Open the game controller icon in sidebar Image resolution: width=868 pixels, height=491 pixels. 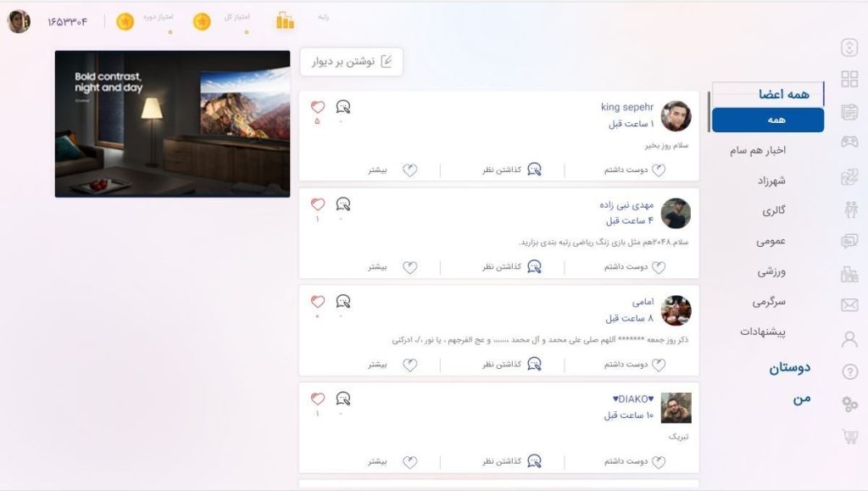849,142
